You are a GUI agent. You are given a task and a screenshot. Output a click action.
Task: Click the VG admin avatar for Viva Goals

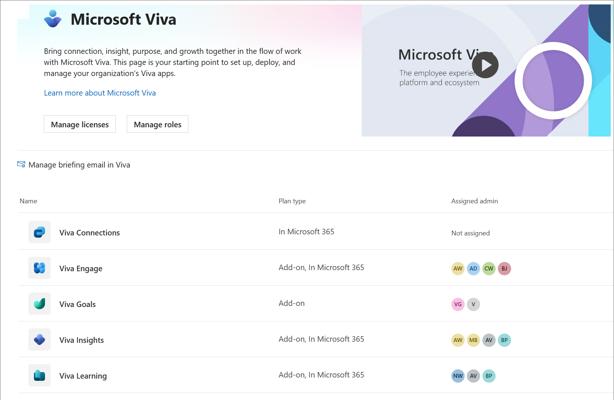[458, 304]
